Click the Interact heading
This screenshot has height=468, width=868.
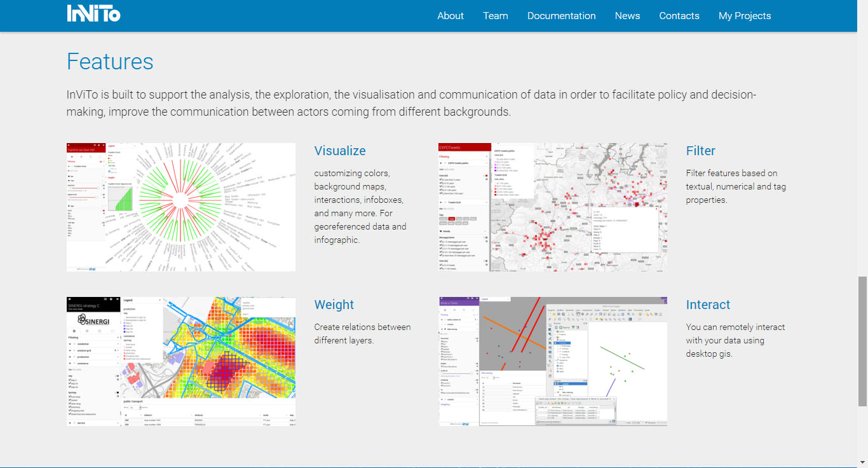[709, 305]
